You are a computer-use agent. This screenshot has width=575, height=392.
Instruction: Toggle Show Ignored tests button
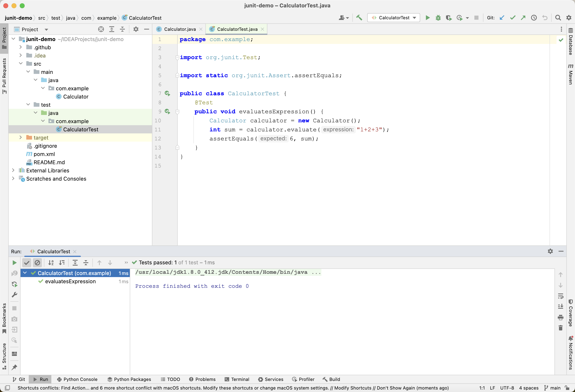click(x=37, y=263)
